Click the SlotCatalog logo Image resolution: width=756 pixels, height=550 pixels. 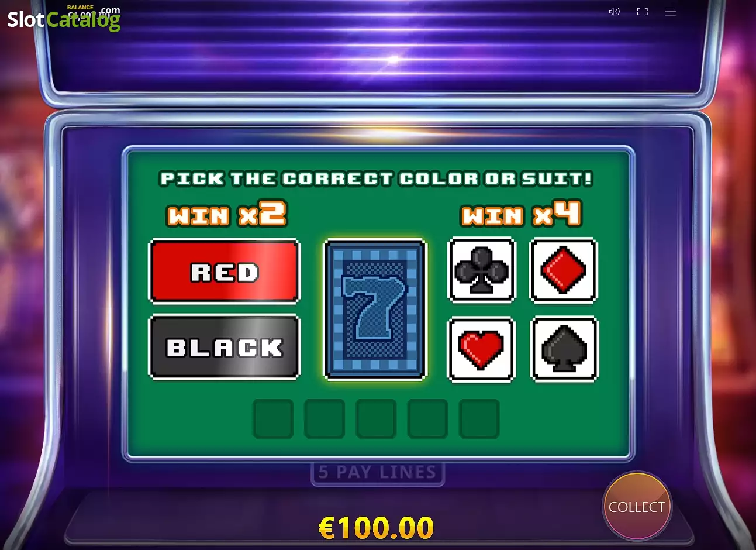(x=64, y=19)
